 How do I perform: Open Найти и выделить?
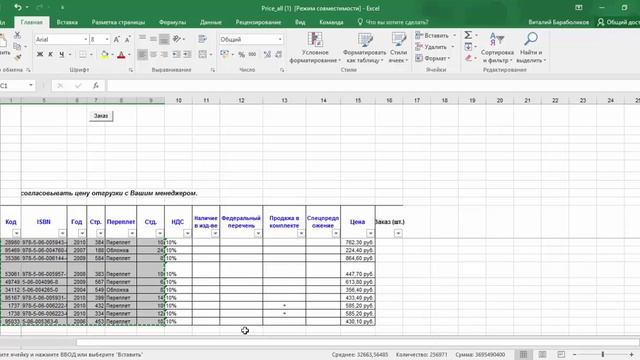[x=531, y=48]
